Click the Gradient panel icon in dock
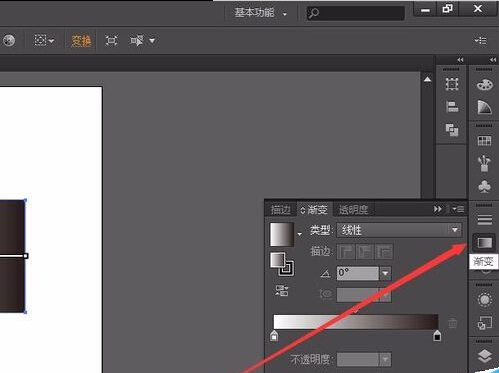 click(485, 243)
